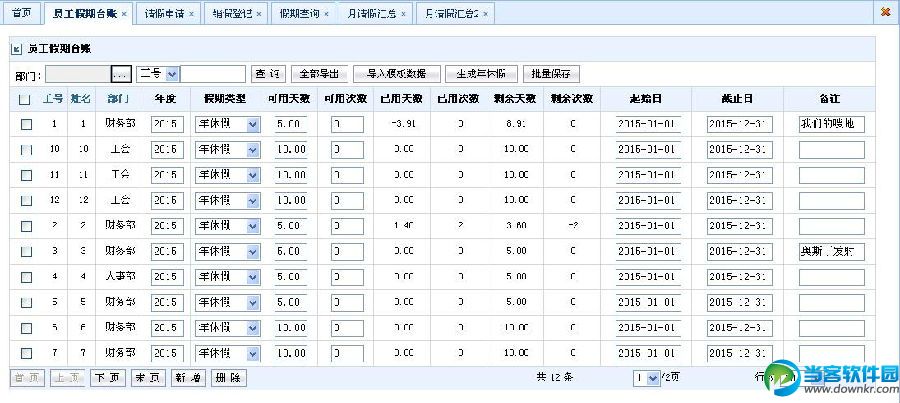
Task: Click the 截止日 date field for employee 4
Action: tap(739, 277)
